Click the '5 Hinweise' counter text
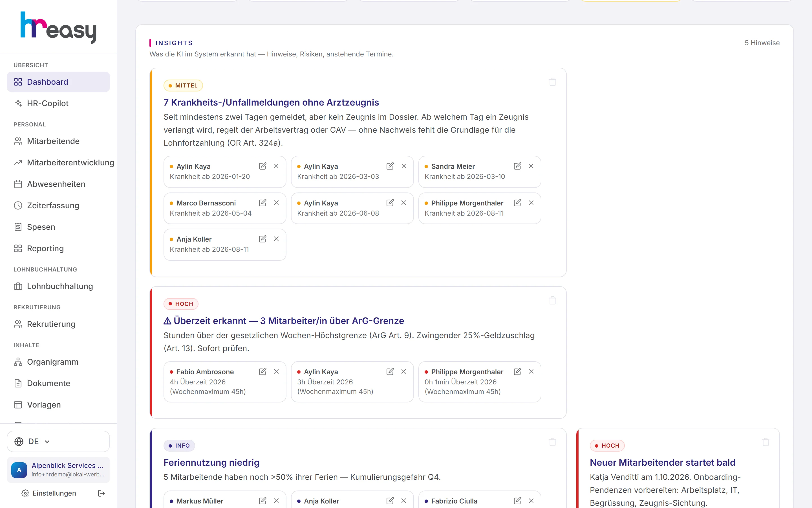812x508 pixels. (x=762, y=43)
